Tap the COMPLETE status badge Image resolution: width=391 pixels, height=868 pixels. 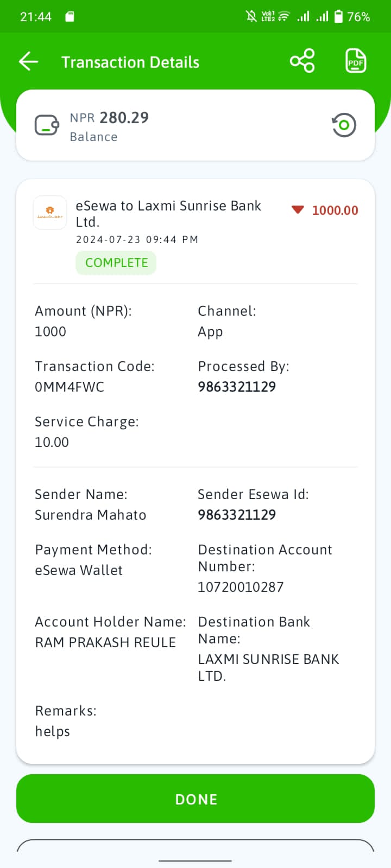click(x=116, y=263)
